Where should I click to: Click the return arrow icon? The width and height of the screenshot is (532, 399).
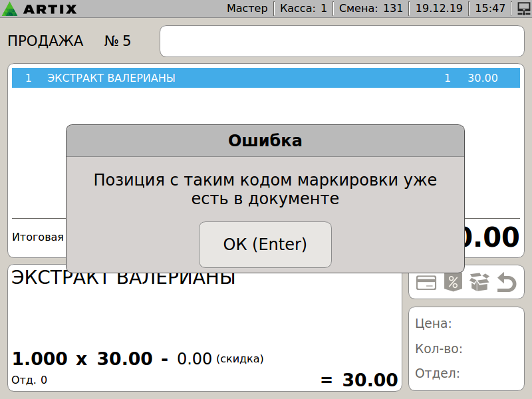[507, 282]
